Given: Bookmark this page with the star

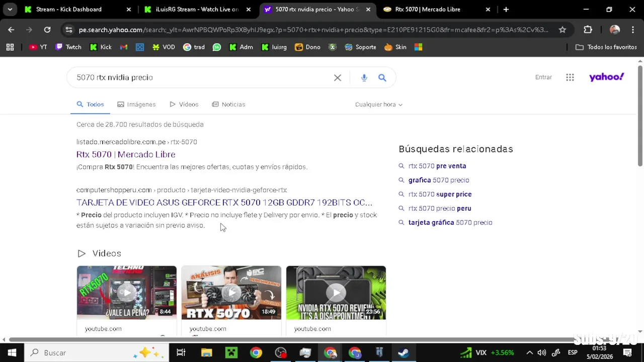Looking at the screenshot, I should coord(562,30).
